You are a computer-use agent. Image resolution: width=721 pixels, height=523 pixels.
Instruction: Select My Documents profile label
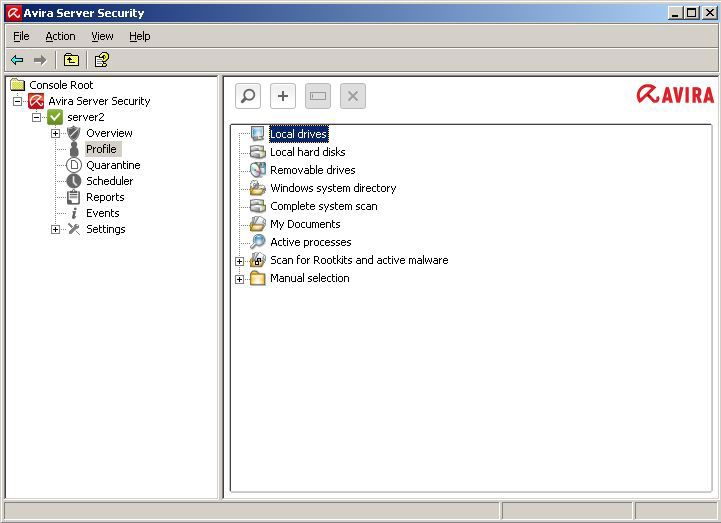click(305, 224)
